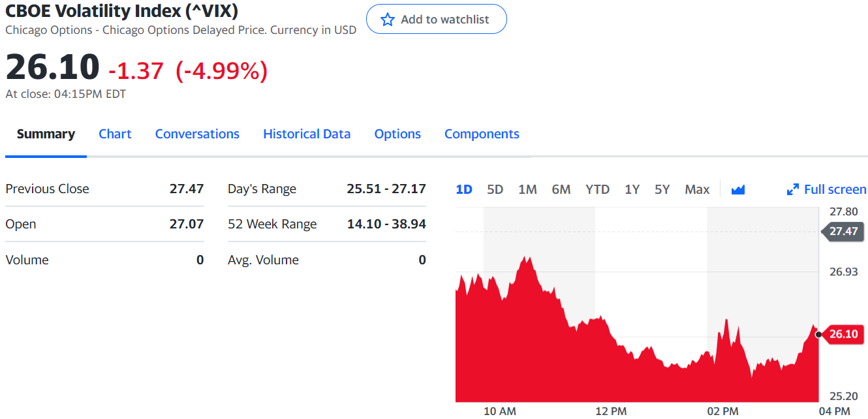
Task: Click the Full screen expand arrows icon
Action: (793, 190)
